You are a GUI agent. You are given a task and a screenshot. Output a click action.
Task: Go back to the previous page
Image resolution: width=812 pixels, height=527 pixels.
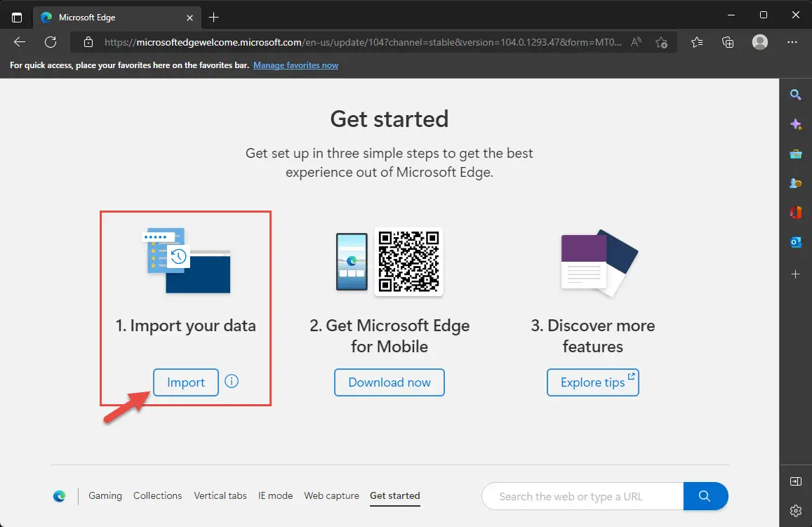[x=20, y=42]
